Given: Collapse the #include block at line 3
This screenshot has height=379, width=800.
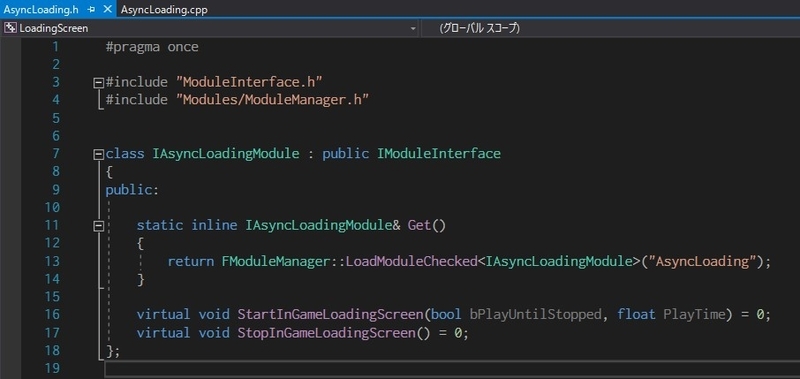Looking at the screenshot, I should coord(98,83).
